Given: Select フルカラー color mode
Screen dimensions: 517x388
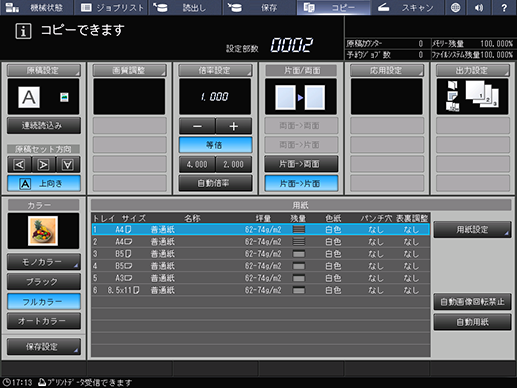Looking at the screenshot, I should pyautogui.click(x=44, y=302).
